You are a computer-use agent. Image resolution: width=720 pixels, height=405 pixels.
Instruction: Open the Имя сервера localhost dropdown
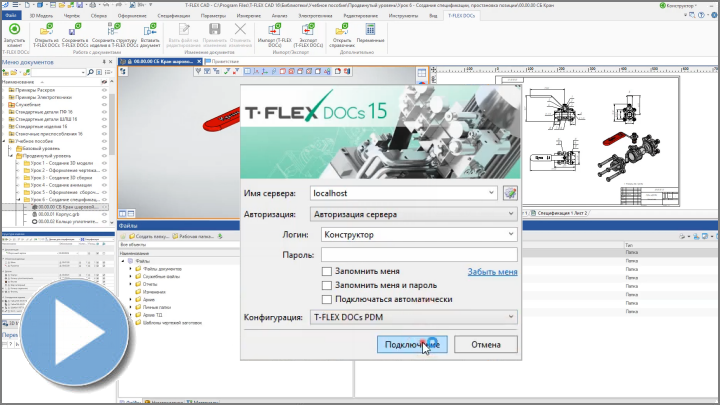[491, 193]
